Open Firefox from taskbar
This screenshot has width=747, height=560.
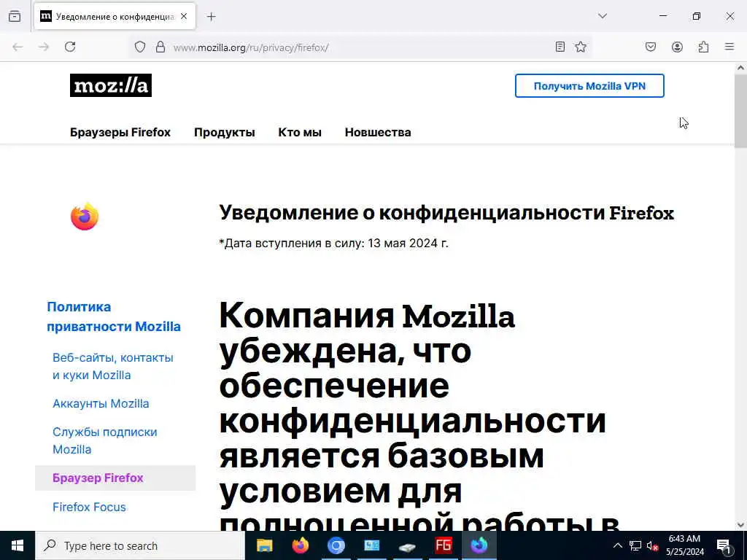click(x=300, y=545)
